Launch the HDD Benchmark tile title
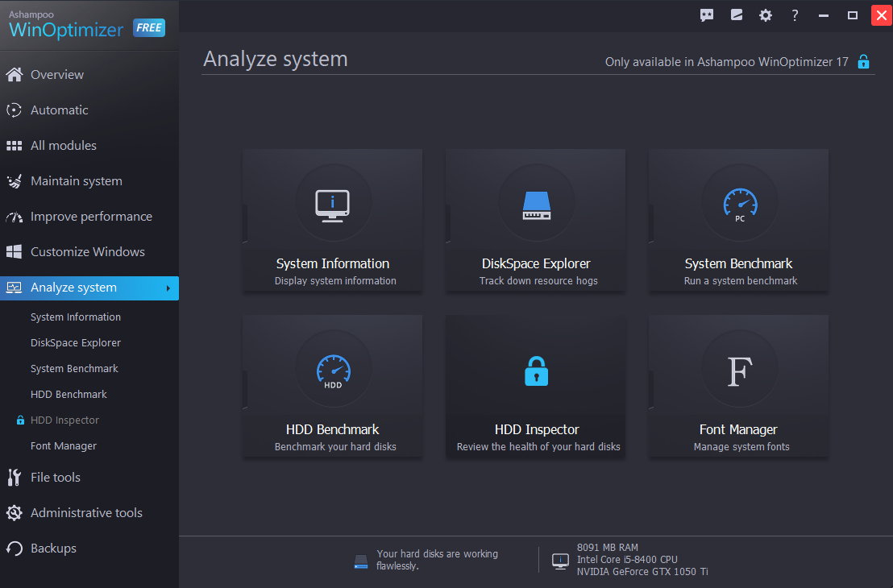The height and width of the screenshot is (588, 893). click(333, 429)
